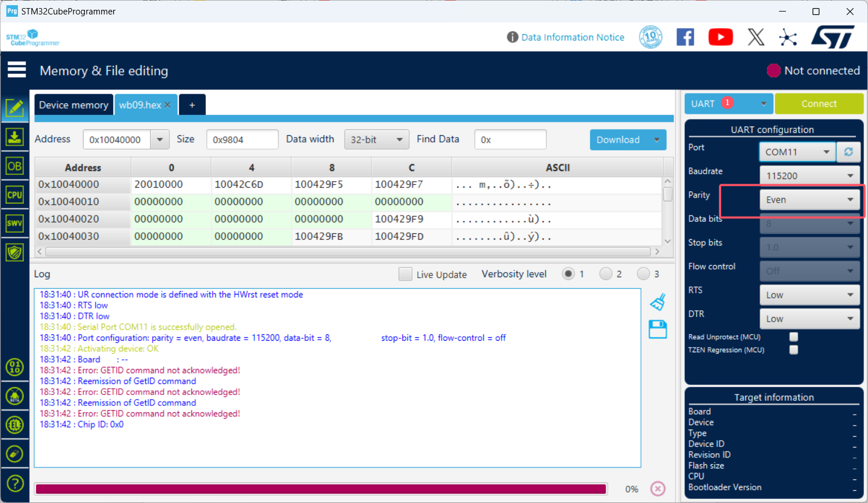This screenshot has width=868, height=503.
Task: Click the Download button
Action: point(618,140)
